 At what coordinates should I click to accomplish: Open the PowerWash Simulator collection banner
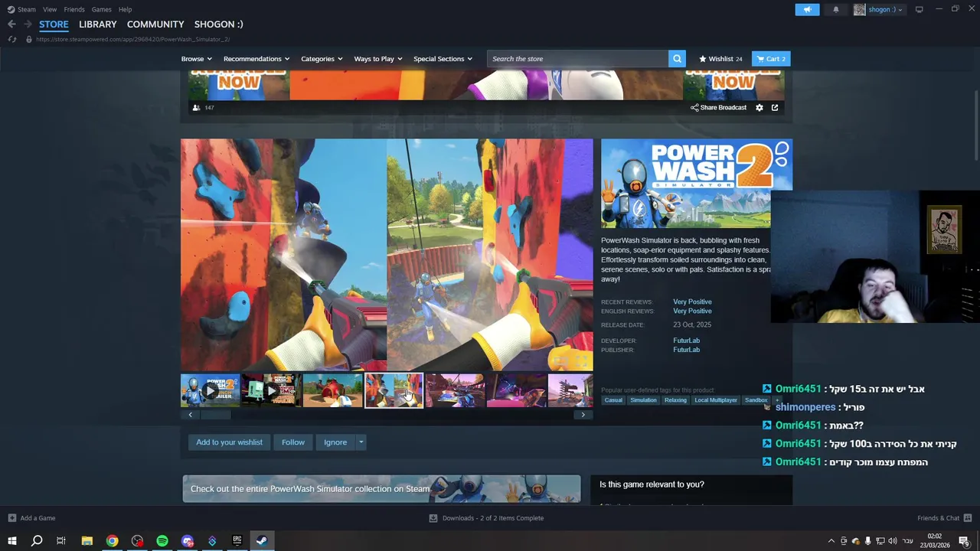coord(381,489)
